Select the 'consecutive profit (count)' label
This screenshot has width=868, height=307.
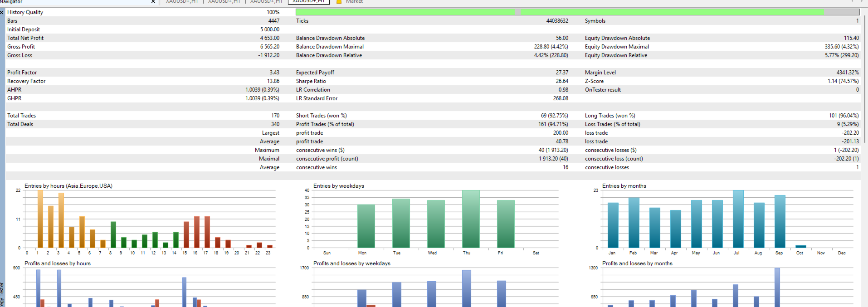[327, 159]
